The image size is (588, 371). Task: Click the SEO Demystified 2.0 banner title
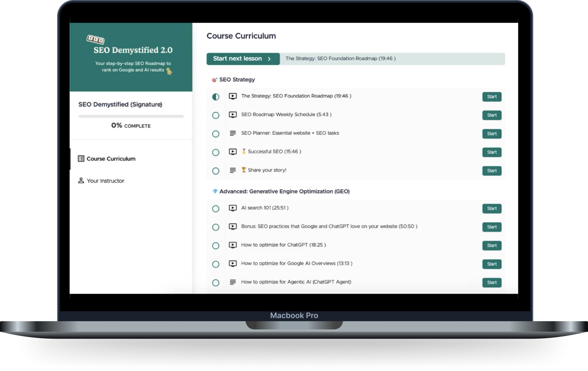tap(133, 50)
